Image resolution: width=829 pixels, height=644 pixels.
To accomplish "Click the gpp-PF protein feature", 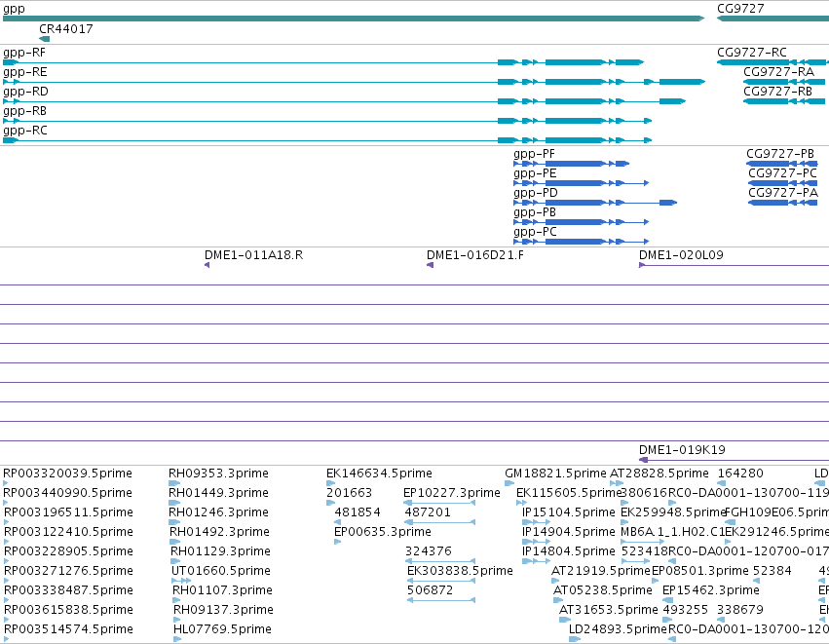I will coord(572,164).
